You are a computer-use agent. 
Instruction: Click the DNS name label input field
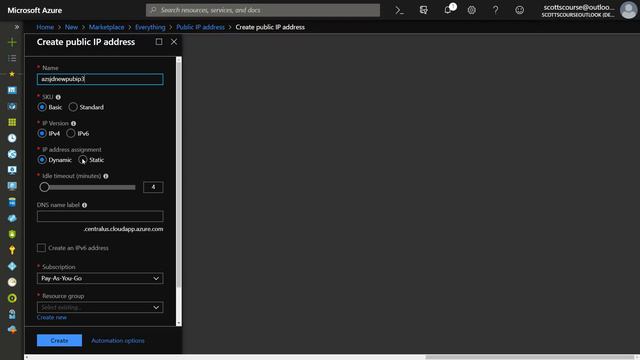click(x=100, y=216)
